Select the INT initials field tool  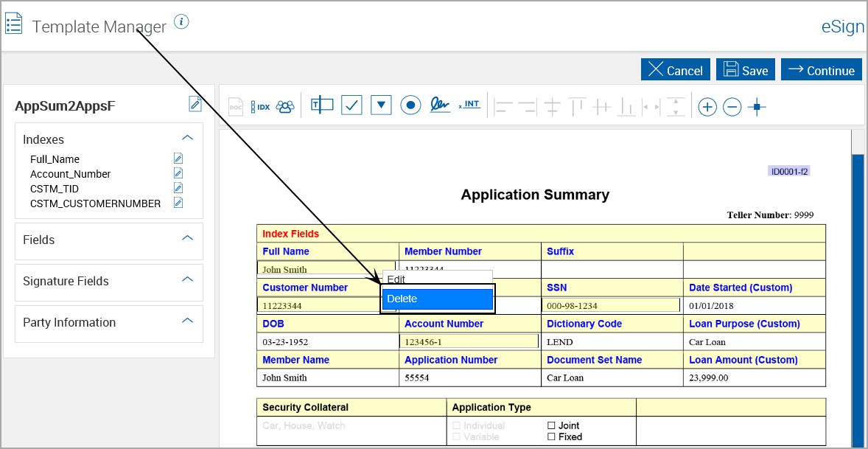pyautogui.click(x=469, y=104)
